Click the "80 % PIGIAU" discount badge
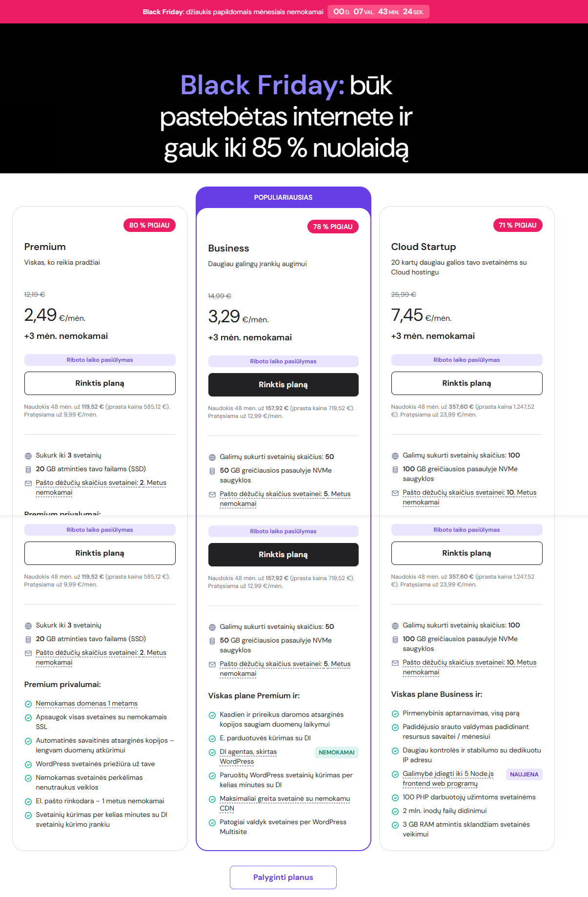The width and height of the screenshot is (588, 897). [149, 225]
